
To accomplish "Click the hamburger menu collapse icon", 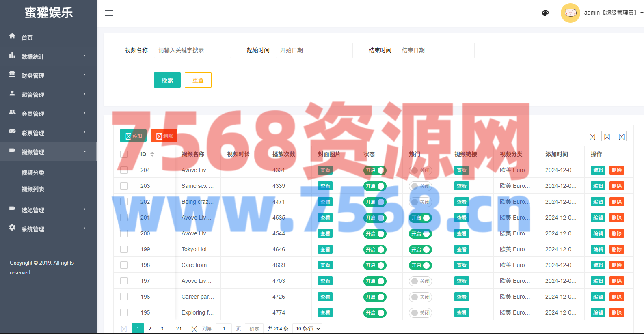I will click(x=109, y=13).
